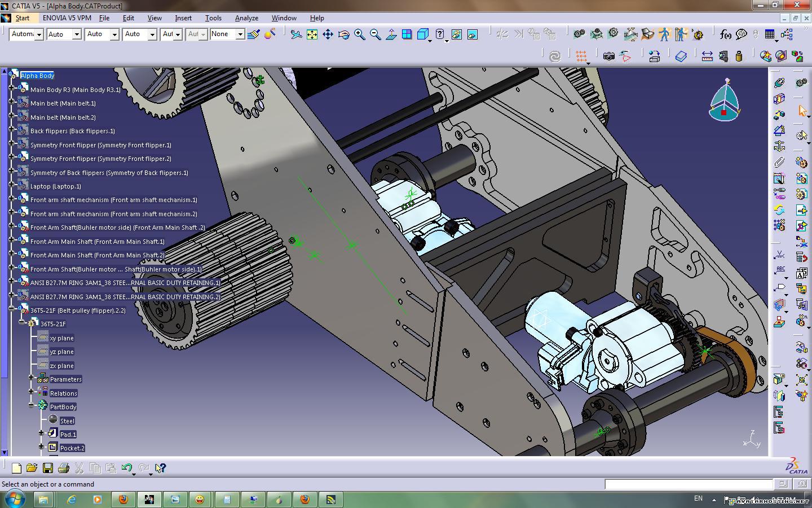Open the Automatic color dropdown
812x508 pixels.
(39, 34)
